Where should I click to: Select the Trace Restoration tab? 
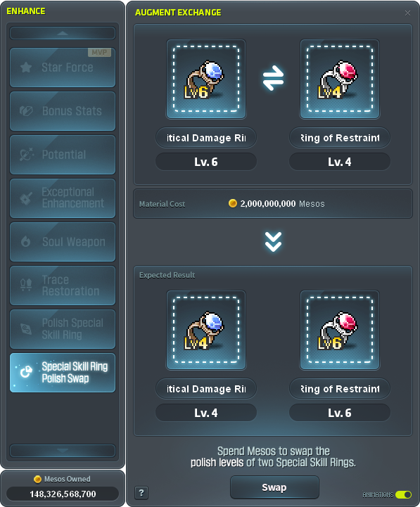point(63,285)
